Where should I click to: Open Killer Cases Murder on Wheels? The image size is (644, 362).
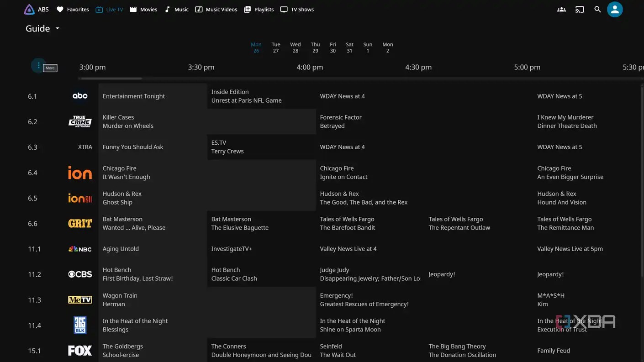(207, 121)
